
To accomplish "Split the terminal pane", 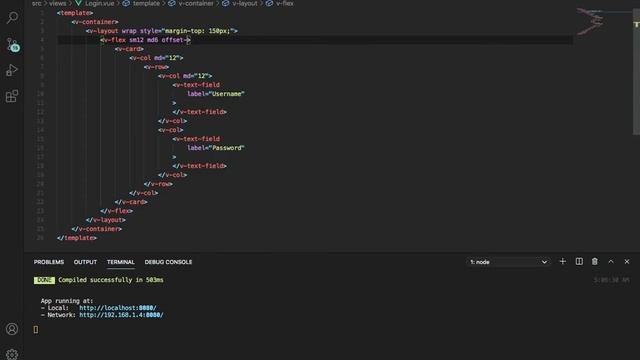I will point(579,262).
